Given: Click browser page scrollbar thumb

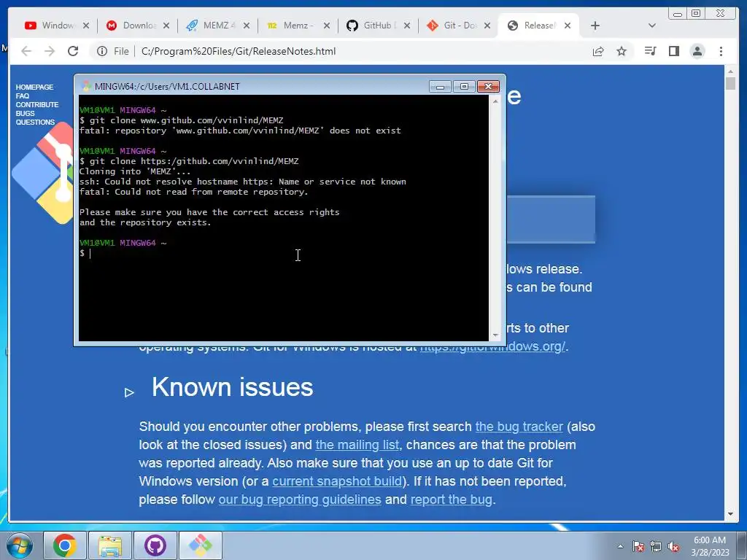Looking at the screenshot, I should tap(730, 83).
